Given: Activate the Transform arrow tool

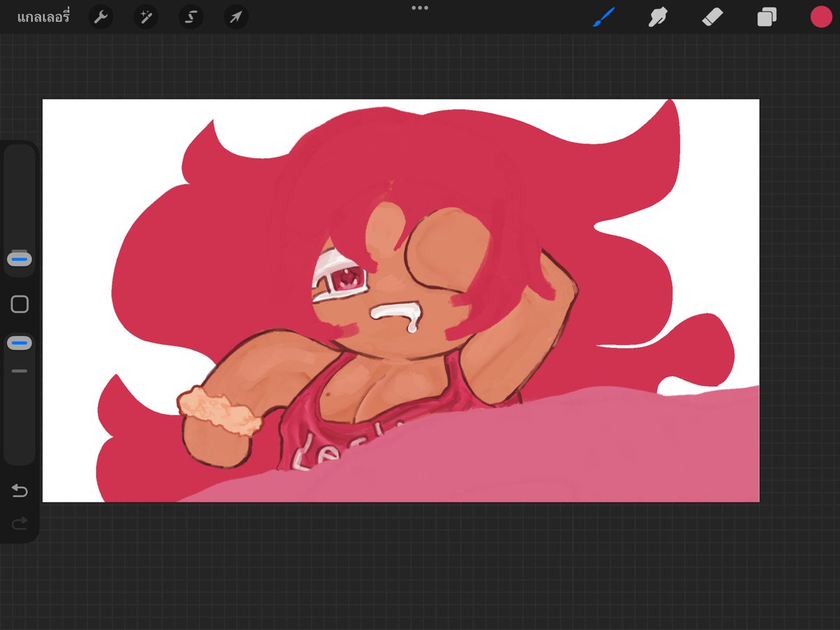Looking at the screenshot, I should pos(236,17).
